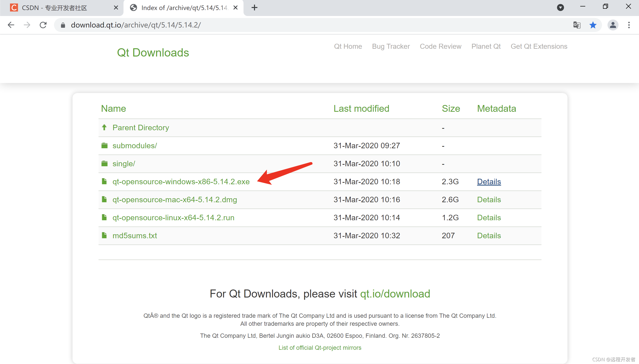Select the 1.2G size cell

tap(450, 218)
